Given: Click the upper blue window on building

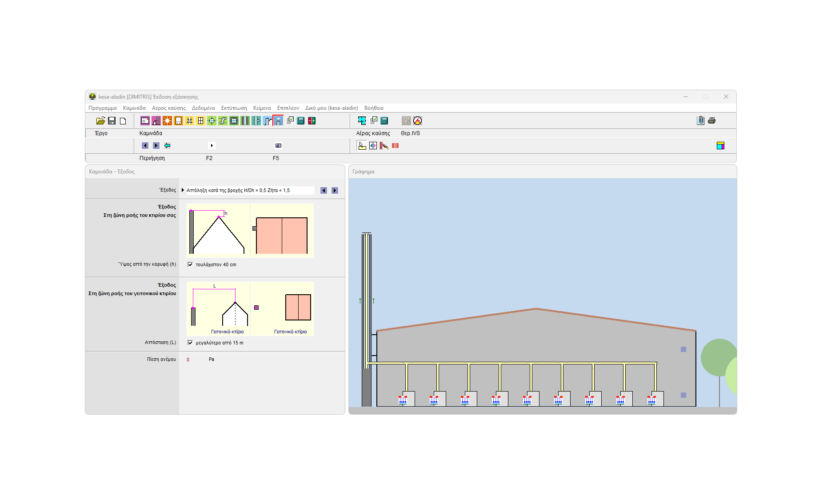Looking at the screenshot, I should pyautogui.click(x=683, y=349).
